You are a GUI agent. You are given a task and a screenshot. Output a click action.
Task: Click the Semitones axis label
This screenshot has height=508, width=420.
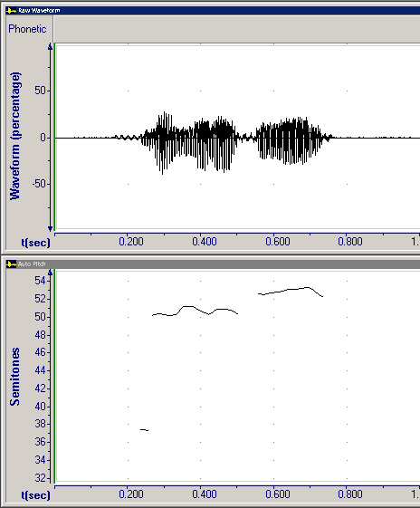(x=14, y=377)
